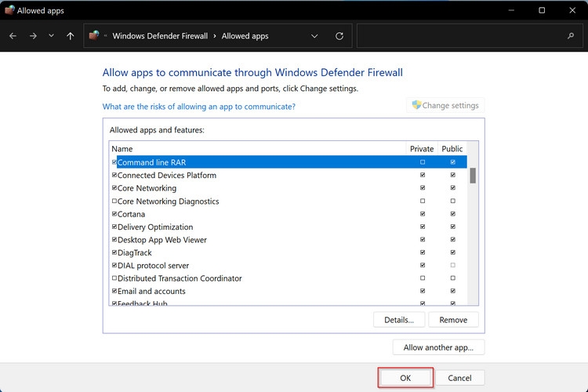This screenshot has height=392, width=588.
Task: Toggle Private for Core Networking
Action: tap(423, 187)
